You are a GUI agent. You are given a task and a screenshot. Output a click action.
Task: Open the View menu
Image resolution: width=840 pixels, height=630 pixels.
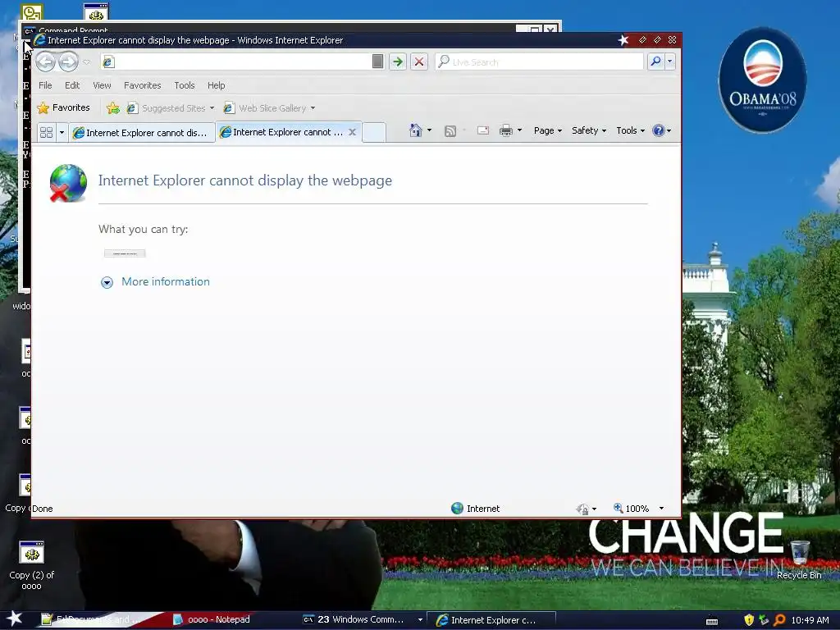[102, 85]
